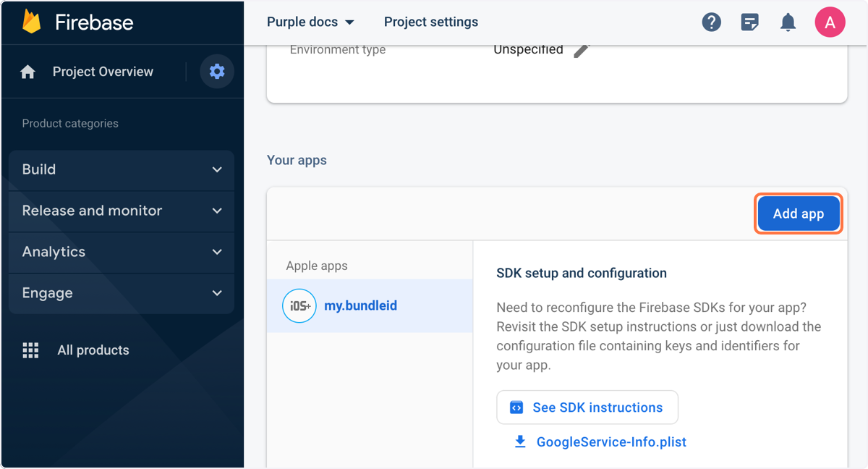The image size is (868, 469).
Task: Click See SDK instructions button
Action: [587, 407]
